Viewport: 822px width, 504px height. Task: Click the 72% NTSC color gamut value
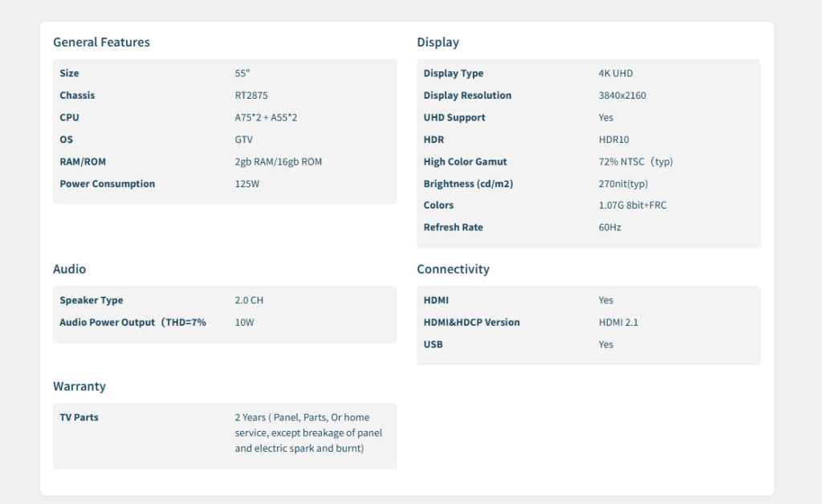[635, 162]
